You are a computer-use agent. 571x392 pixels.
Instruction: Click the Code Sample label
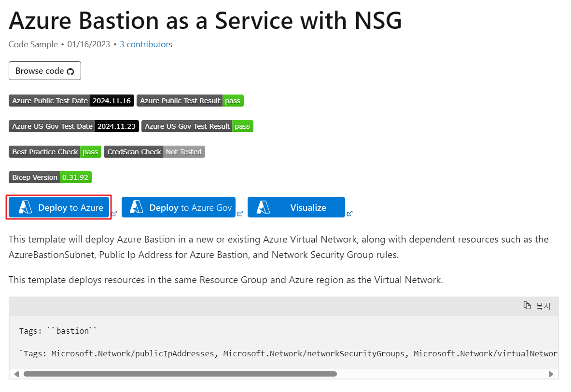tap(33, 44)
